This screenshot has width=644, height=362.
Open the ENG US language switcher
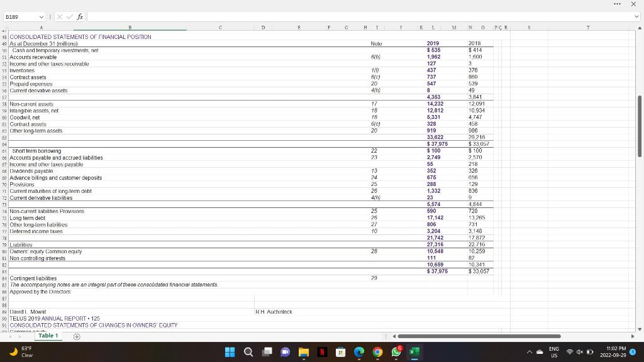553,352
